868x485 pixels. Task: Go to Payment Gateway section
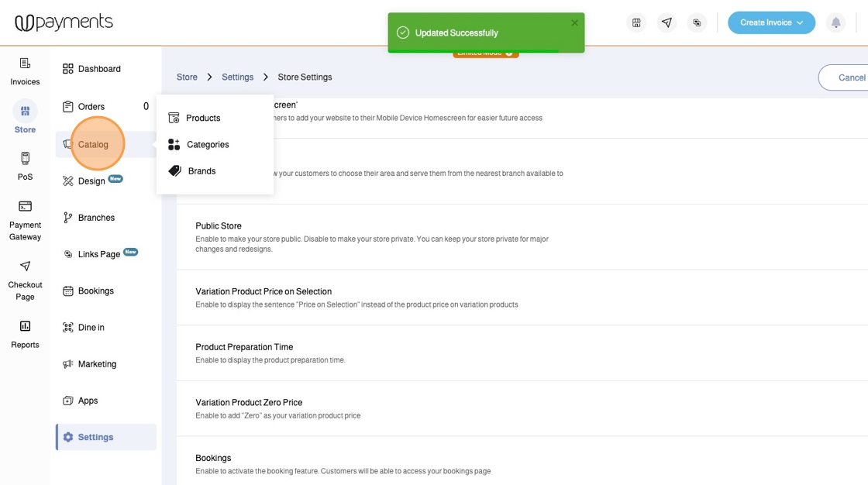[x=25, y=220]
